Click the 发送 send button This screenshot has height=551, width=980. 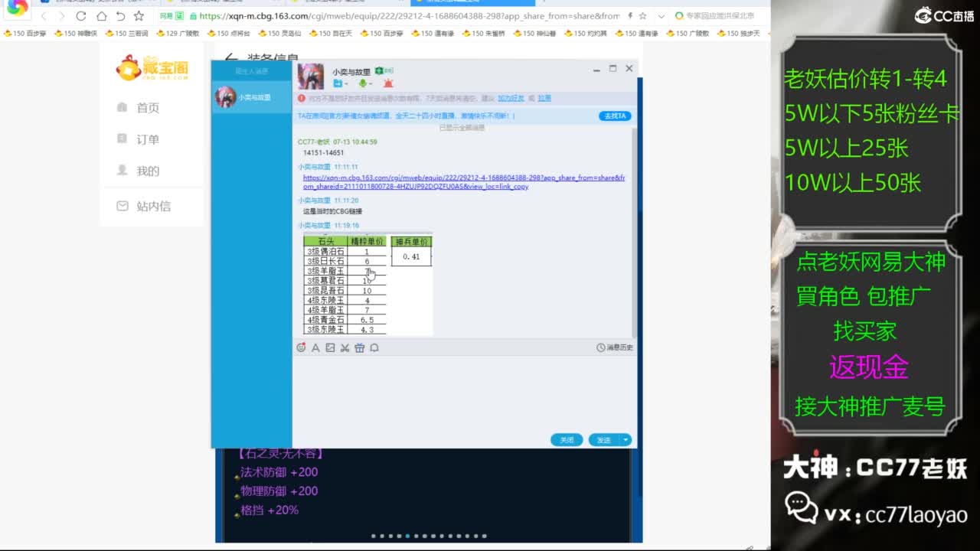point(604,440)
